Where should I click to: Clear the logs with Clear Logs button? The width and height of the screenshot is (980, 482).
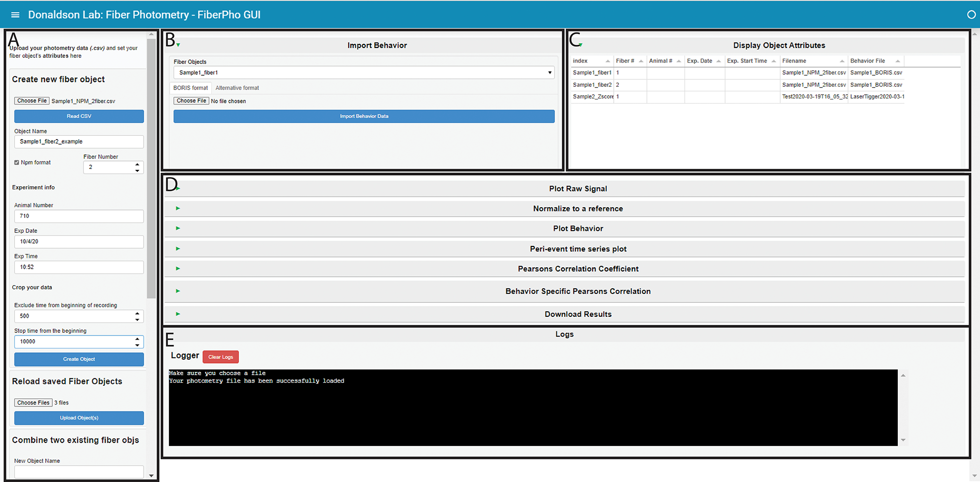pos(221,357)
